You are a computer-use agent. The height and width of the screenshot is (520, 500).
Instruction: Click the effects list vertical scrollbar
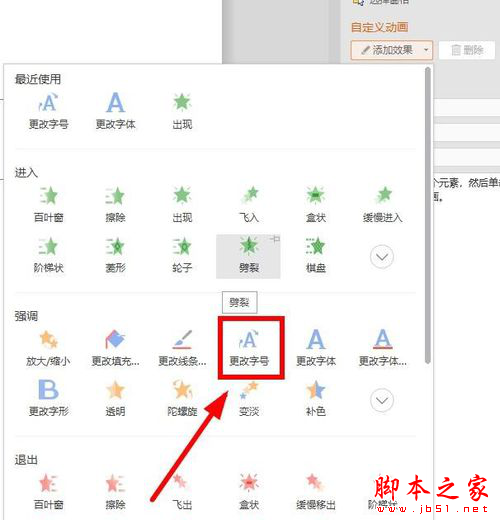point(428,215)
